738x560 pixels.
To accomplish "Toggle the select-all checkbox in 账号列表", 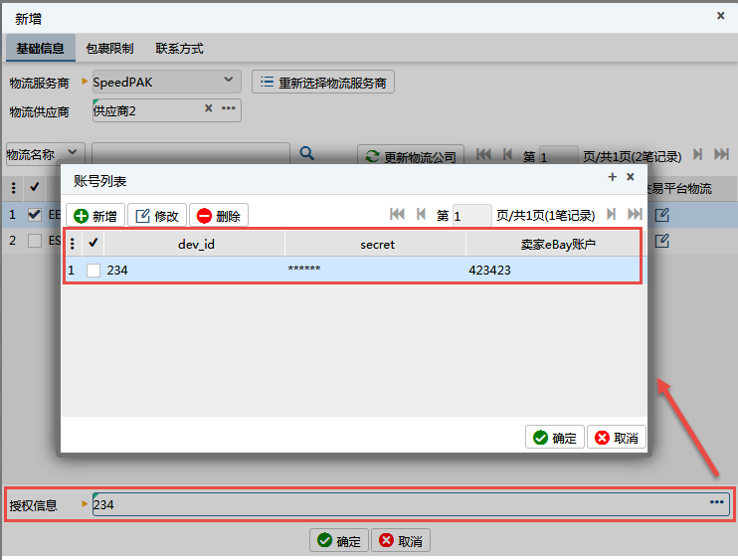I will click(93, 243).
